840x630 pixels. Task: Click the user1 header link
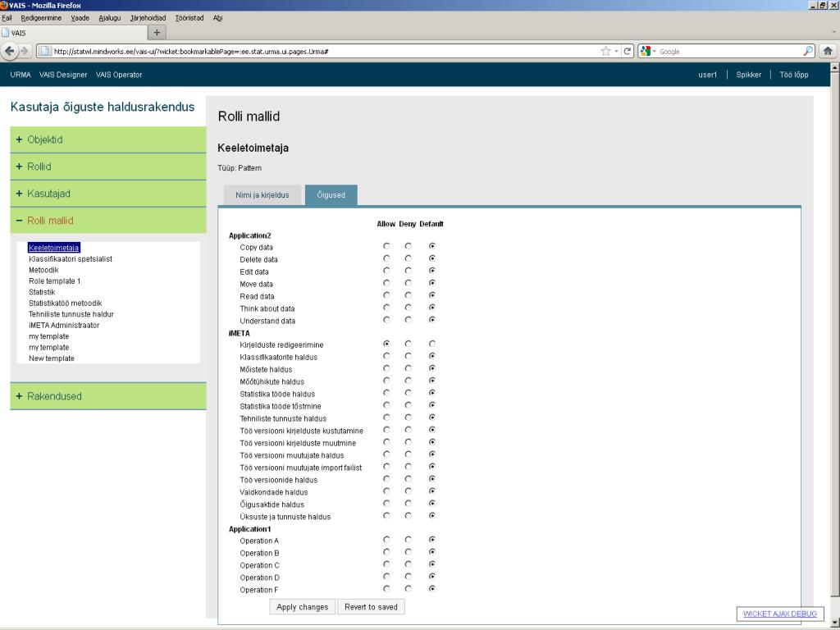point(707,75)
